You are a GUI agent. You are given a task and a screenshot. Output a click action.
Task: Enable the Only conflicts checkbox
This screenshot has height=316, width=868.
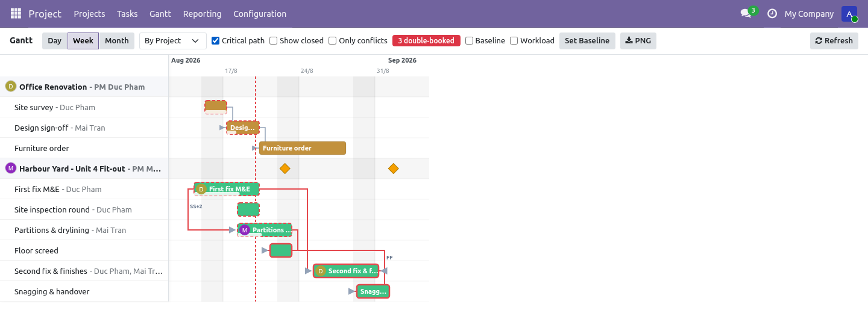[x=333, y=41]
